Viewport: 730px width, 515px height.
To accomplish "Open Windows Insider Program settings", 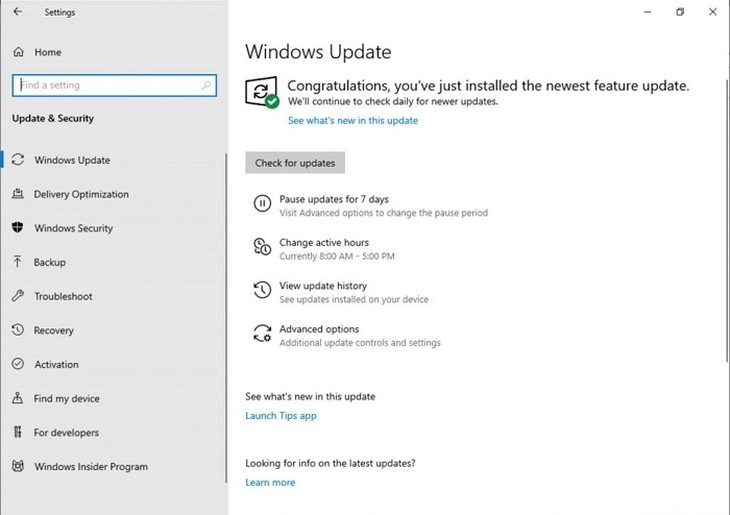I will coord(91,467).
